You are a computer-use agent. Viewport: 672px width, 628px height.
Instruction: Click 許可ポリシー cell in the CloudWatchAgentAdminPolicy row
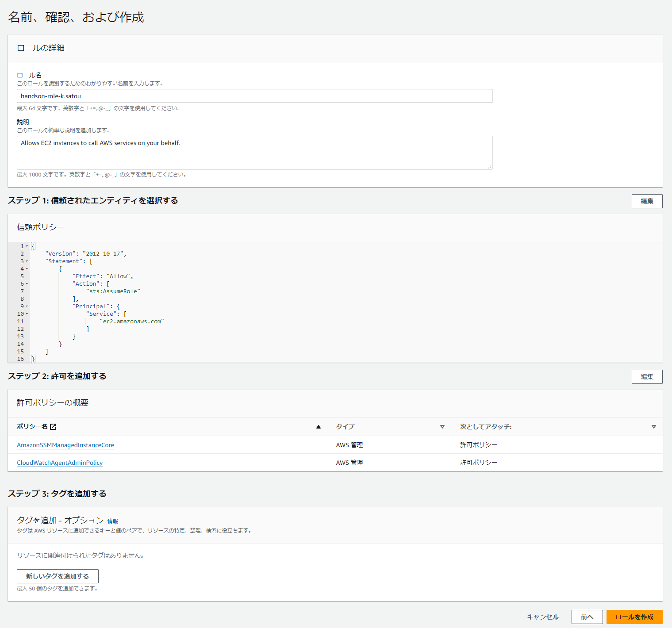(x=479, y=463)
